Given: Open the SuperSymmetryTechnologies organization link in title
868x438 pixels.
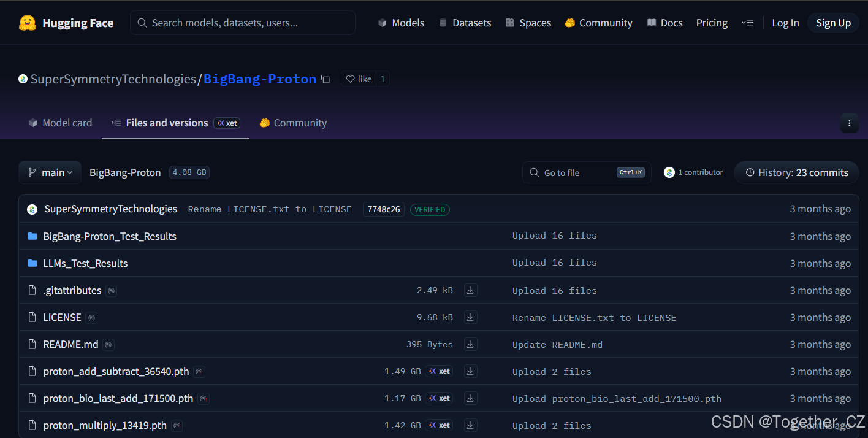Looking at the screenshot, I should click(x=113, y=79).
